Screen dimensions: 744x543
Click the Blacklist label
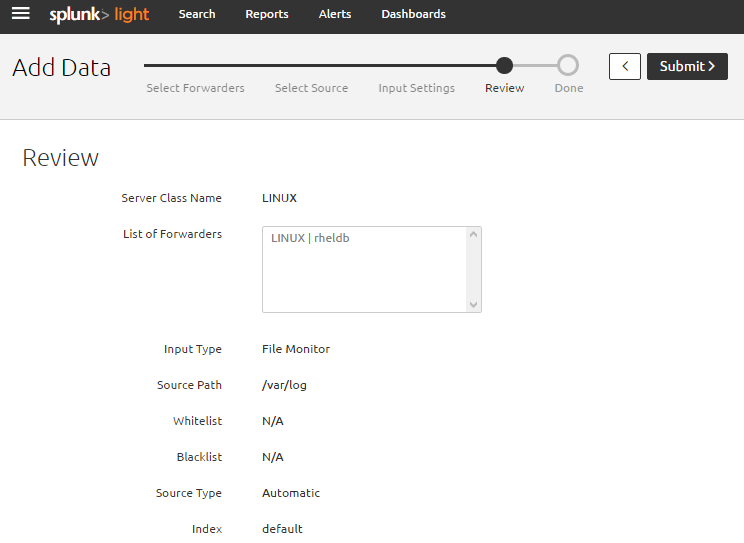199,458
